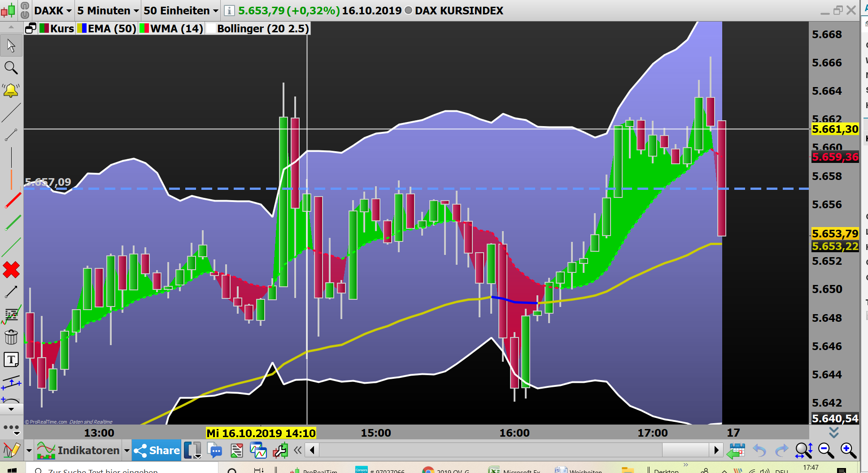Open the news report icon
Screen dimensions: 868x473
pyautogui.click(x=236, y=450)
